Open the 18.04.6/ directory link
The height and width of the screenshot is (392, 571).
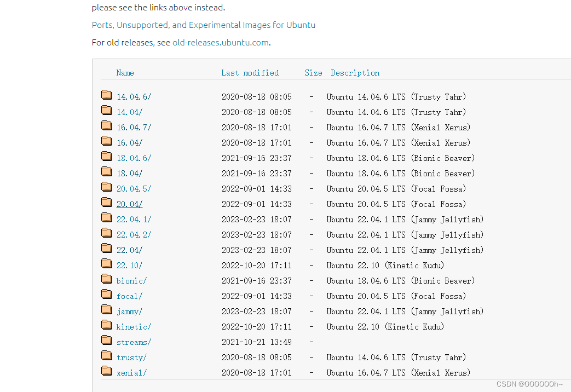tap(134, 158)
